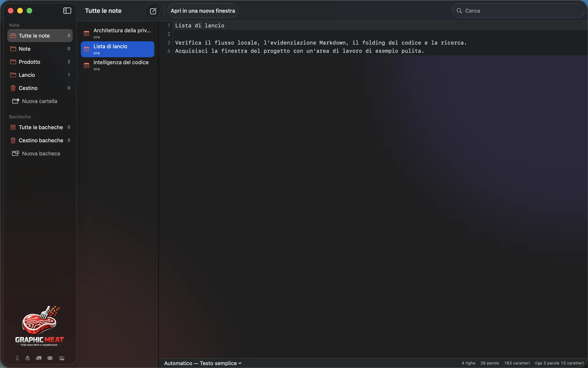The image size is (588, 368).
Task: Click editor line starting with Acquisisci la finestra
Action: pos(299,51)
